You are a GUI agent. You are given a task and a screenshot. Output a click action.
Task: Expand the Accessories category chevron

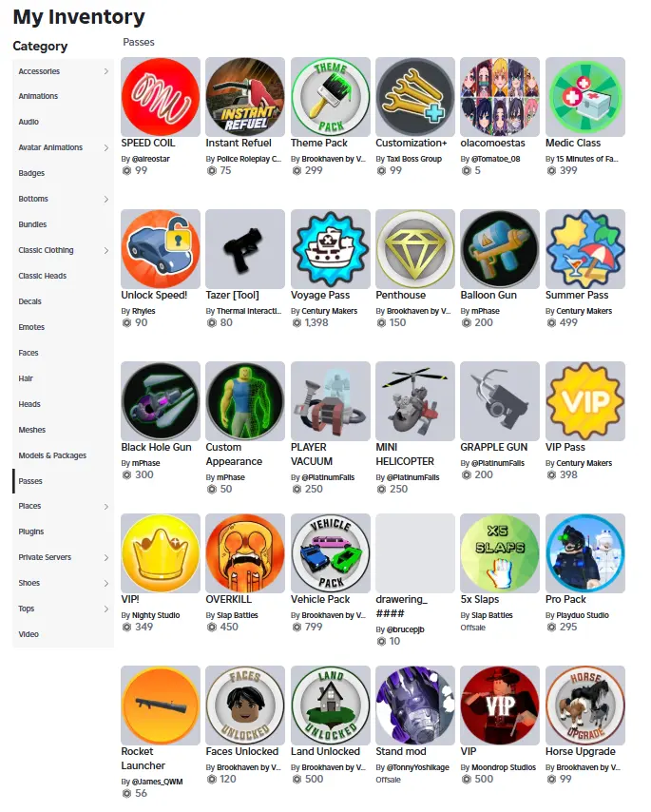[106, 71]
